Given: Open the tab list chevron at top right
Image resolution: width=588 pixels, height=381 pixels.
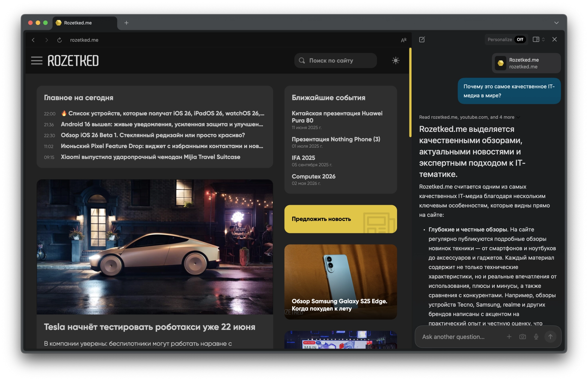Looking at the screenshot, I should (556, 23).
